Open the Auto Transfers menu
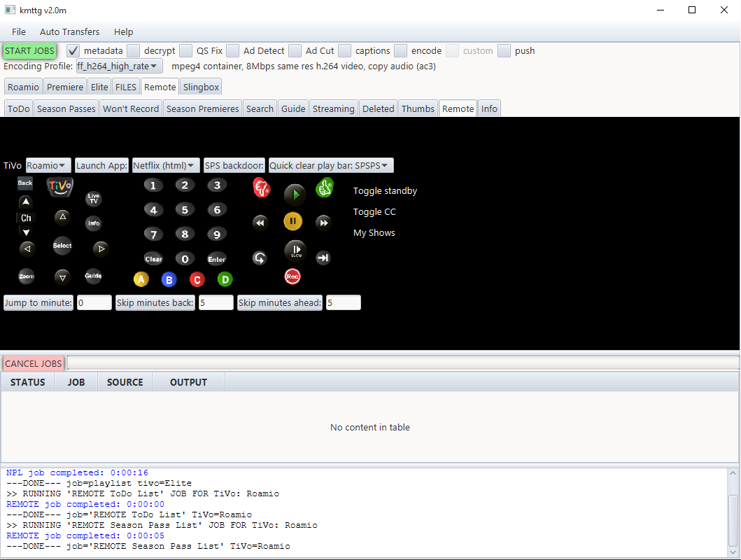The width and height of the screenshot is (741, 560). click(x=69, y=31)
